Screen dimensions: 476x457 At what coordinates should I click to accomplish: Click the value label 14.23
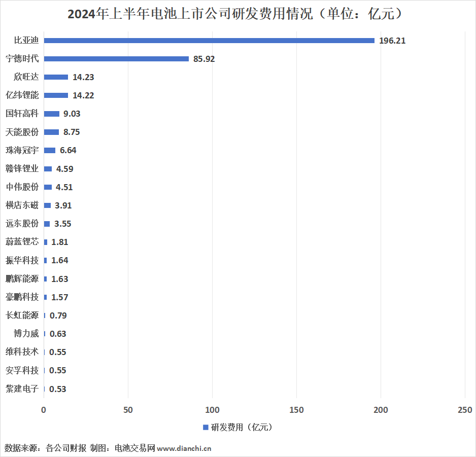coord(83,77)
